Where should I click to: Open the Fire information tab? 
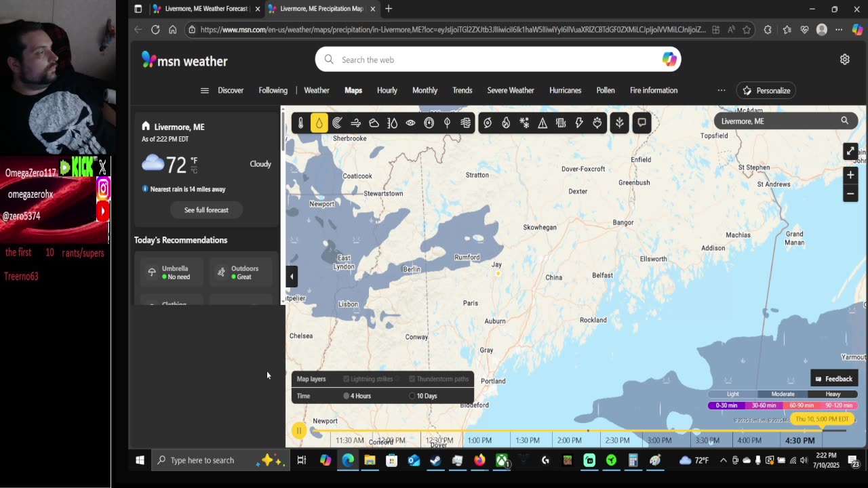654,90
